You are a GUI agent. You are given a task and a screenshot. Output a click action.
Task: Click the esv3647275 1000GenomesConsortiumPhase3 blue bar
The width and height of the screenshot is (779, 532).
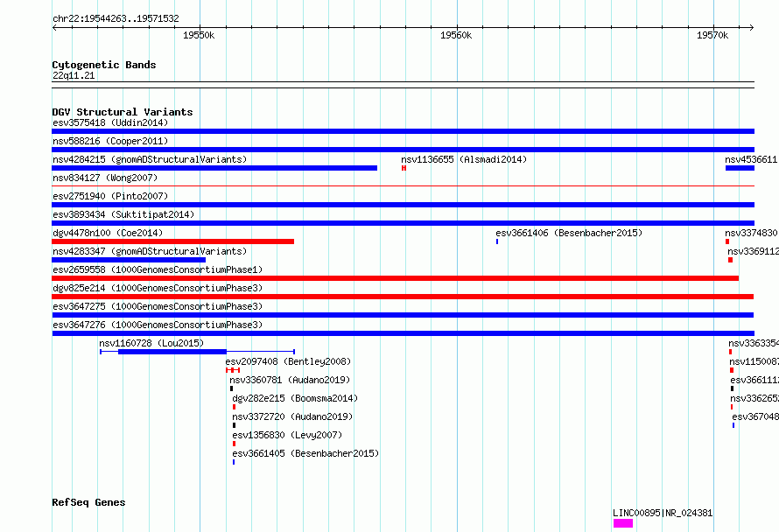pos(403,315)
